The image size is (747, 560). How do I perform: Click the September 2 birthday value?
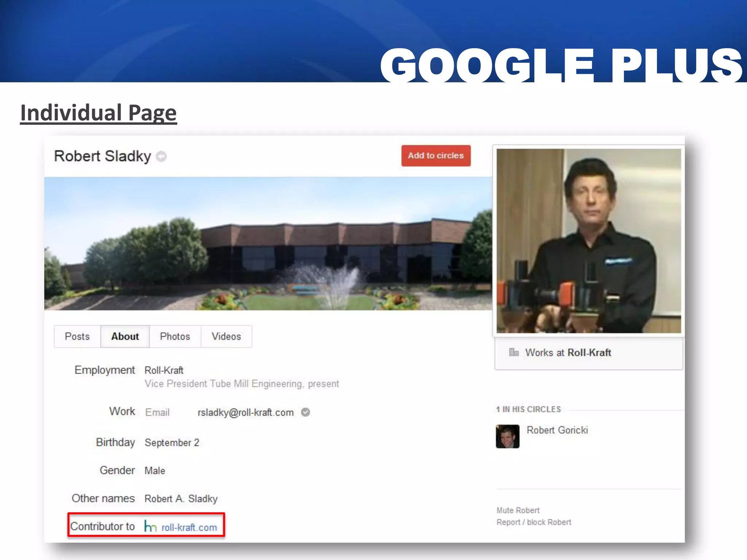pyautogui.click(x=172, y=443)
